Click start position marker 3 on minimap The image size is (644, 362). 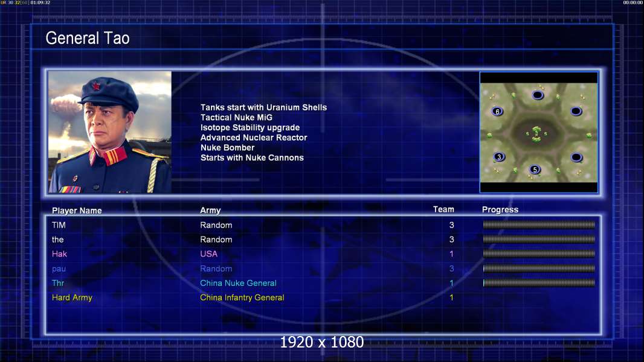point(499,157)
